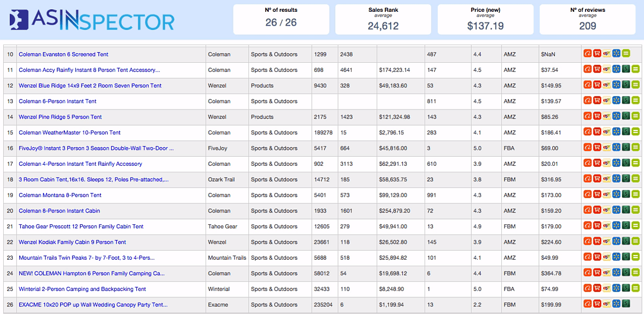This screenshot has width=644, height=314.
Task: Click red cart icon for Mountain Trails Twin Peaks row
Action: point(597,257)
